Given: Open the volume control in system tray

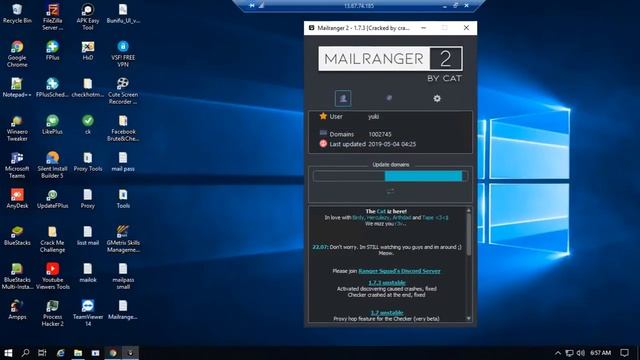Looking at the screenshot, I should click(581, 353).
